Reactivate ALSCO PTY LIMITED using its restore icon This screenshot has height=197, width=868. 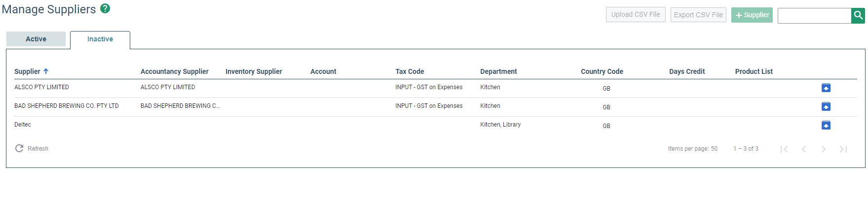tap(826, 88)
